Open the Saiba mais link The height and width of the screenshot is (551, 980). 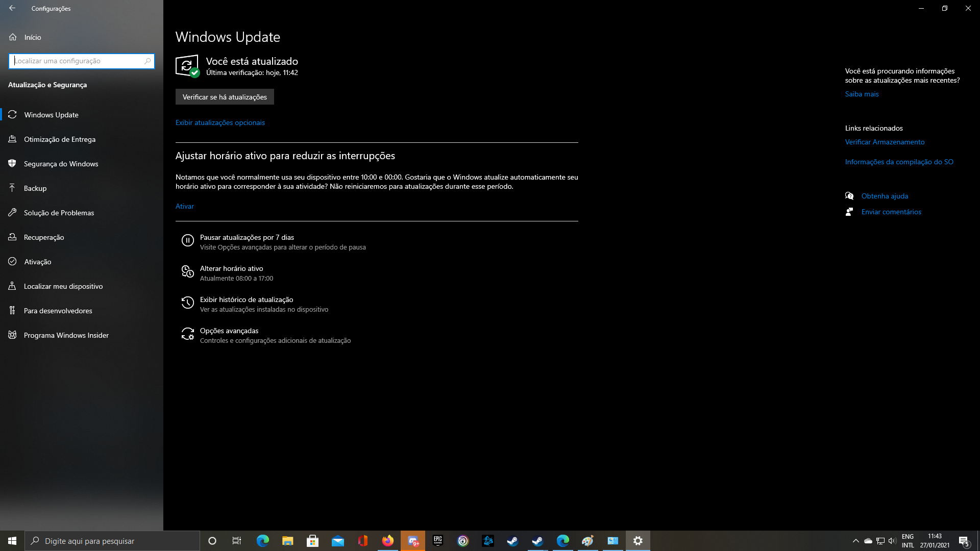point(862,94)
